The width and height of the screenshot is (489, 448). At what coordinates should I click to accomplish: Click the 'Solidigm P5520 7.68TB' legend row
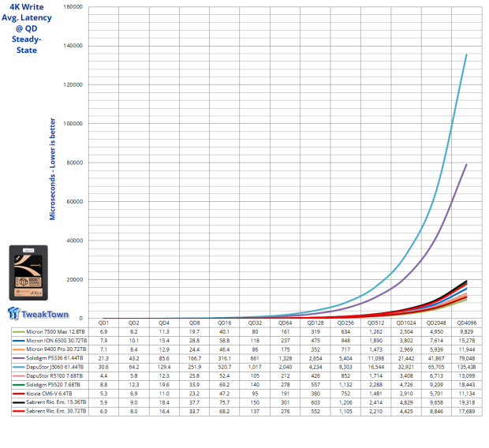[50, 385]
